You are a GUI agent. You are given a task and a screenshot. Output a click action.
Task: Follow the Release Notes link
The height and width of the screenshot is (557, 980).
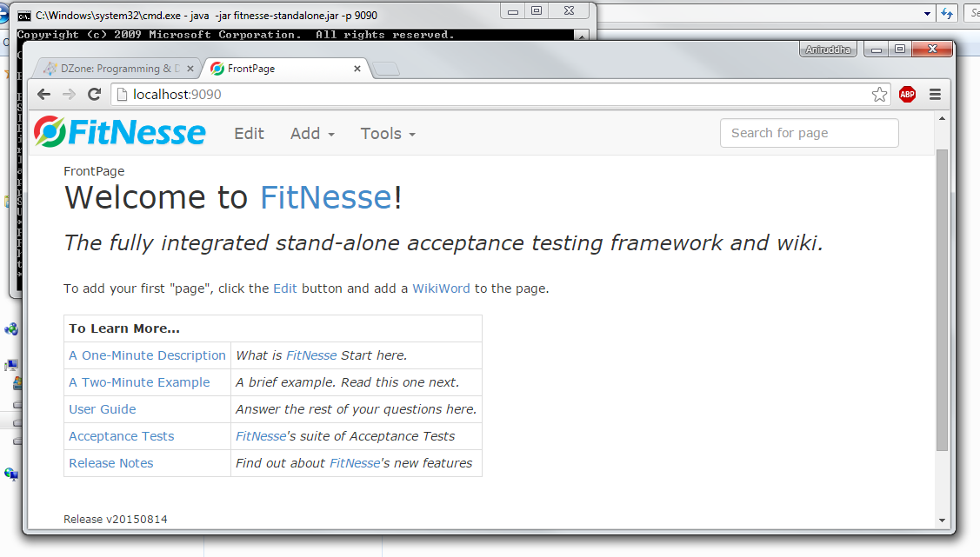(x=111, y=463)
